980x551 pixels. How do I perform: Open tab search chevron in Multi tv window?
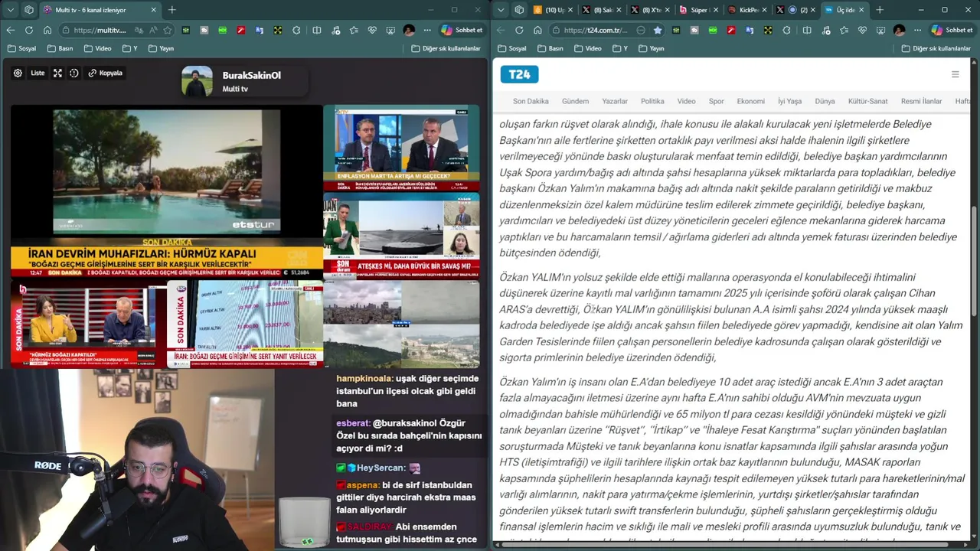coord(11,10)
